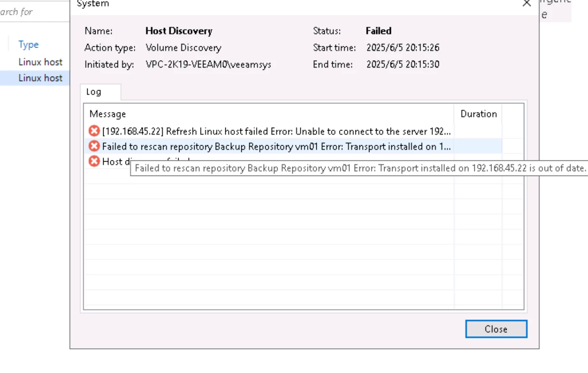Click the Initiated by veeamsys account value

208,64
